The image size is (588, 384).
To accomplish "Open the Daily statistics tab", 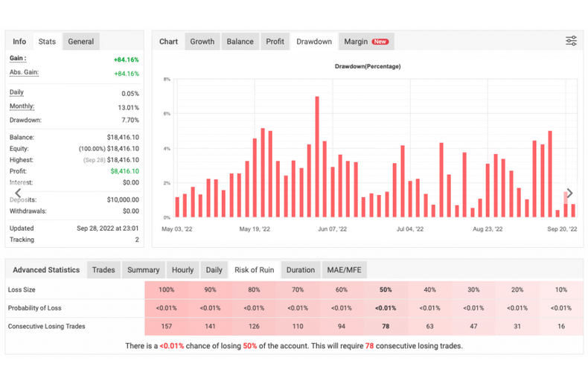I will pos(214,270).
